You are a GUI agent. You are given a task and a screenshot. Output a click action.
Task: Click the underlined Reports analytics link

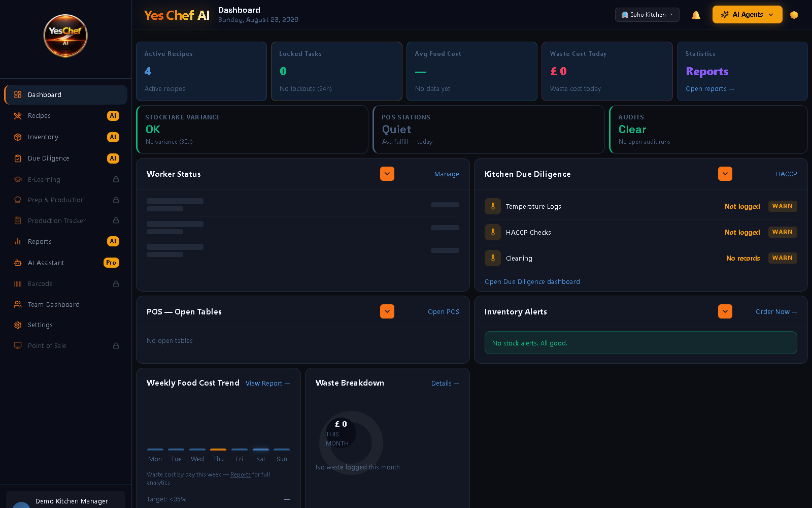(241, 474)
